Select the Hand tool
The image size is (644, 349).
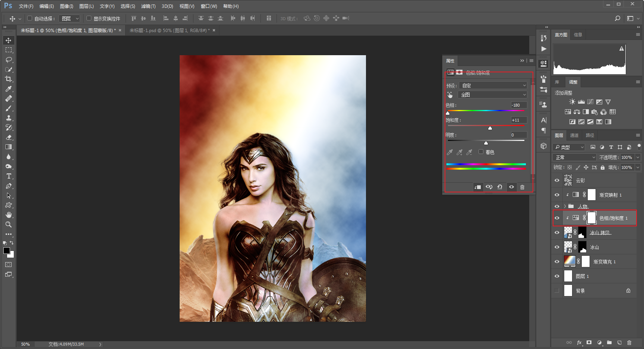click(9, 215)
